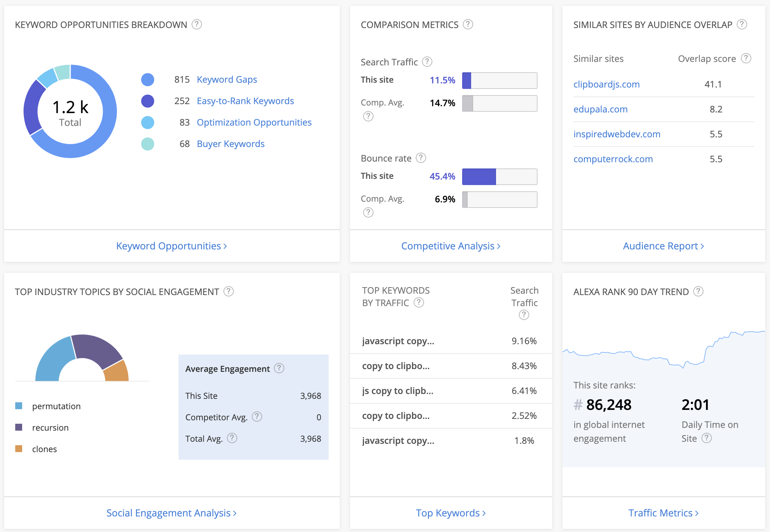Viewport: 770px width, 532px height.
Task: View Traffic Metrics
Action: [663, 513]
